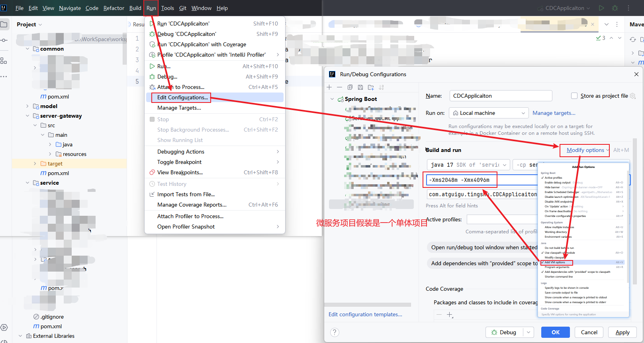
Task: Select Manage Targets... in Run menu
Action: pos(215,108)
